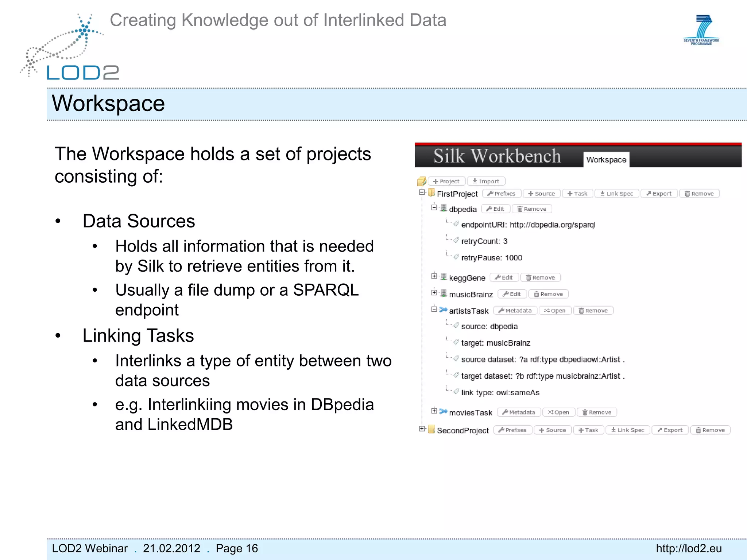Click the SecondProject folder icon
The height and width of the screenshot is (560, 747).
coord(432,429)
